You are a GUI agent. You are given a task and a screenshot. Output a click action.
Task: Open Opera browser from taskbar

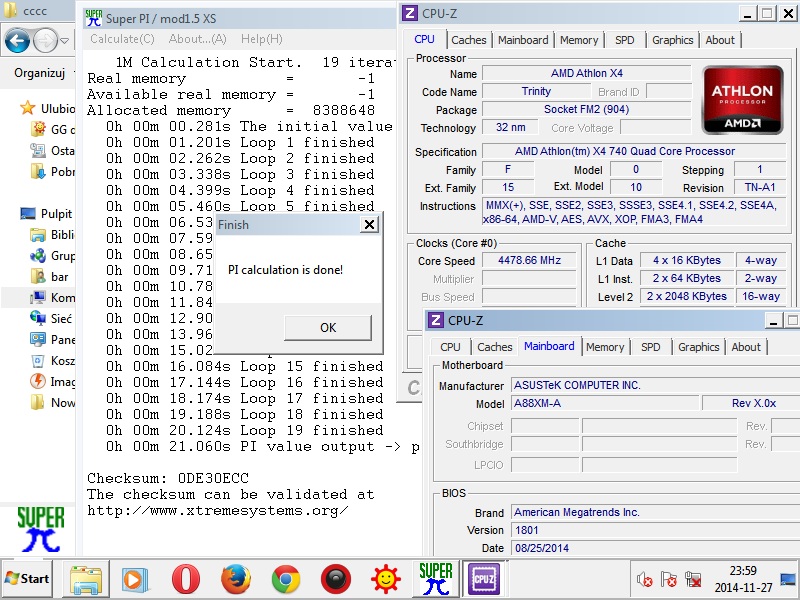185,579
